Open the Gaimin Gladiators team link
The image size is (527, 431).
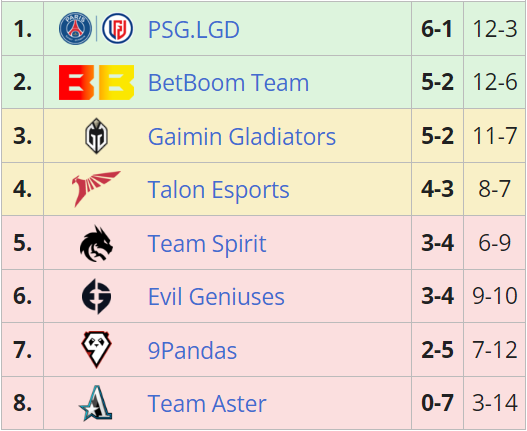click(242, 136)
